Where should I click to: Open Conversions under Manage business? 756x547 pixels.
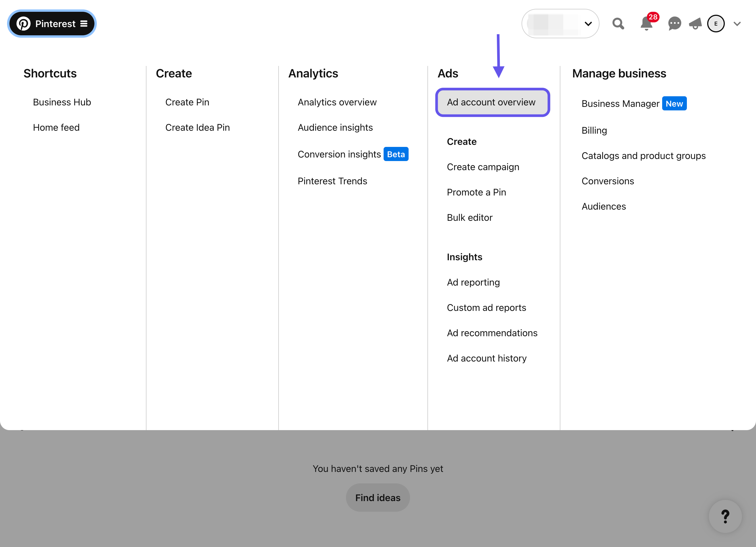click(608, 181)
